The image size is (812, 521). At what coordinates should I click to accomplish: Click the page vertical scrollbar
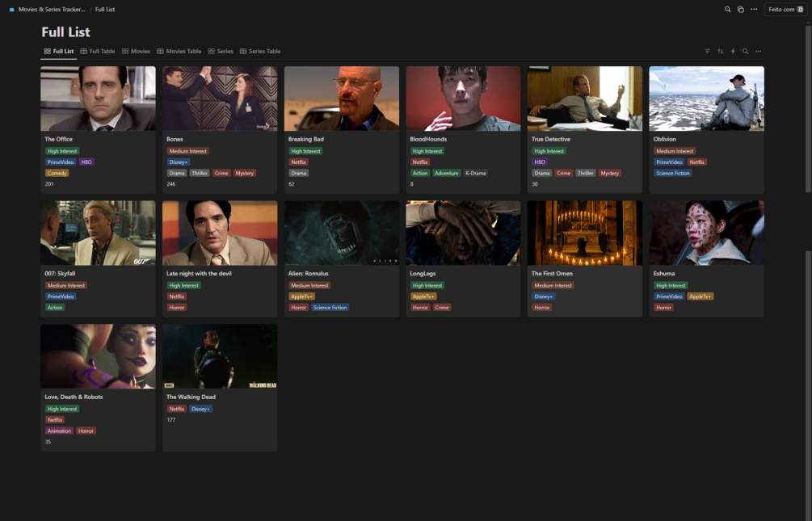(808, 109)
